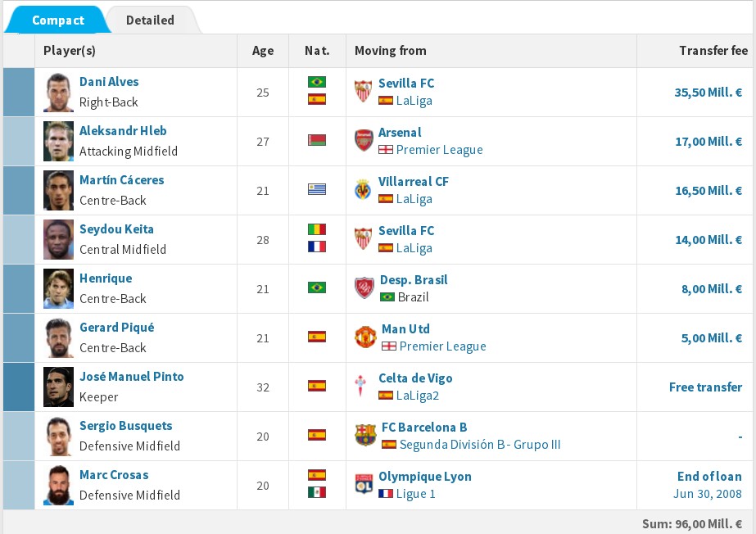This screenshot has width=756, height=534.
Task: Click the FC Barcelona B crest
Action: [x=364, y=435]
